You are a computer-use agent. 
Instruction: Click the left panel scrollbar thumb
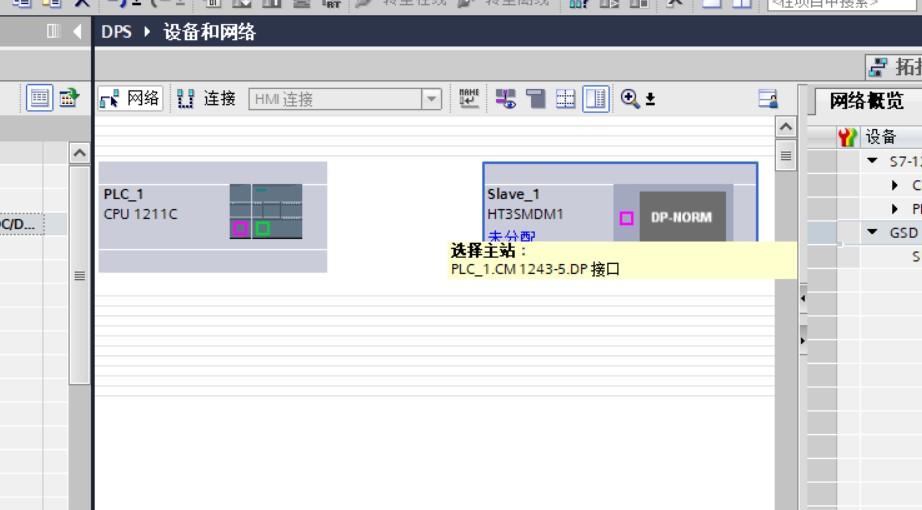click(79, 275)
